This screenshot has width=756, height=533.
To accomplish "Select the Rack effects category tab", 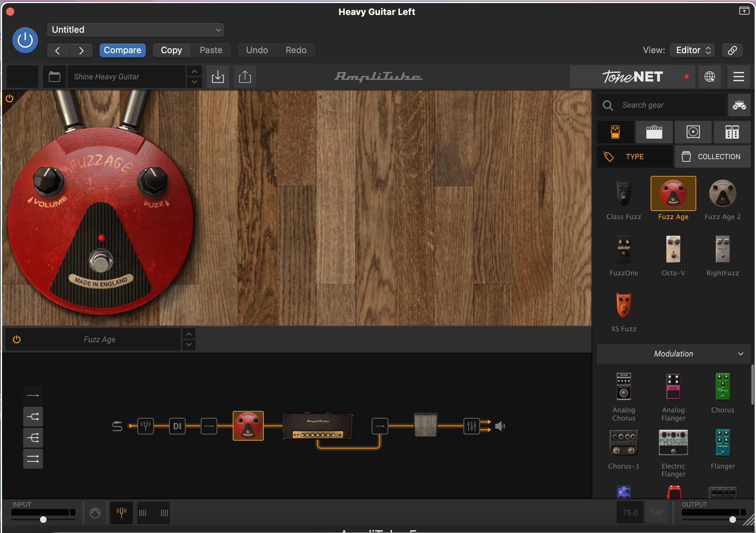I will (x=732, y=132).
